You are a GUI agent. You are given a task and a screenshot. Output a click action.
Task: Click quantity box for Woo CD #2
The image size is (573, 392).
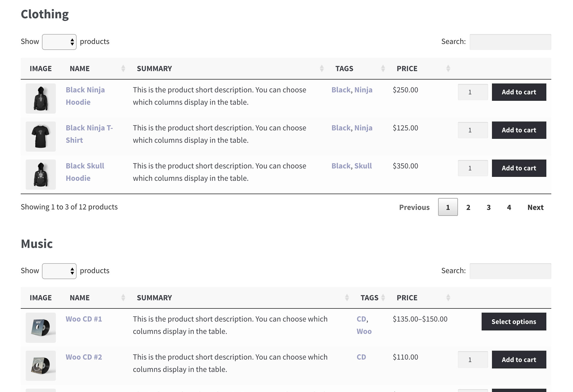coord(473,359)
